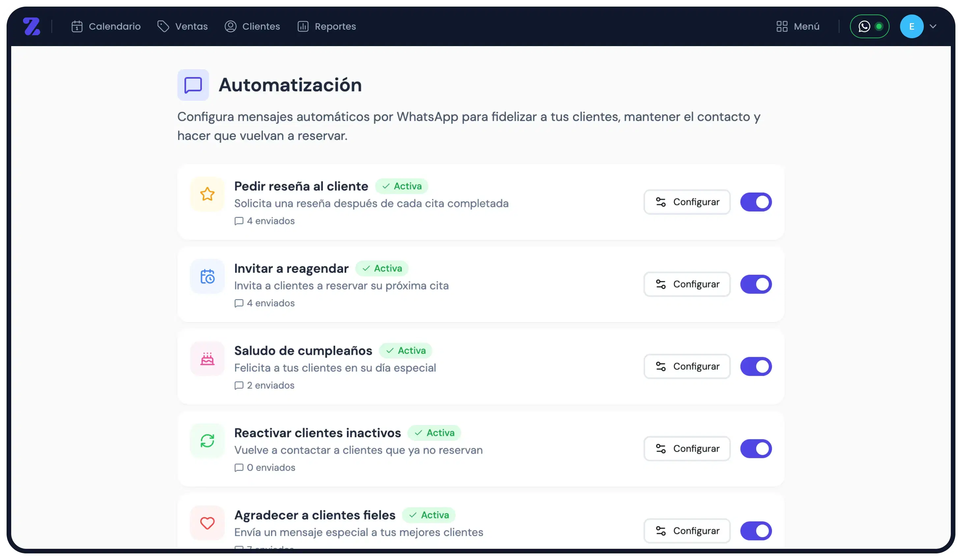Click '0 enviados' under Reactivar clientes

tap(265, 468)
